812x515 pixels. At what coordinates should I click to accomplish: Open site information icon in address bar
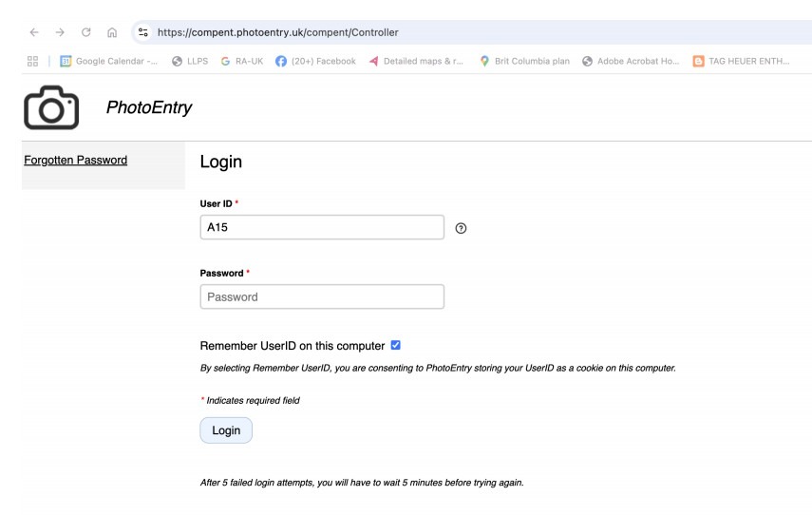click(143, 32)
